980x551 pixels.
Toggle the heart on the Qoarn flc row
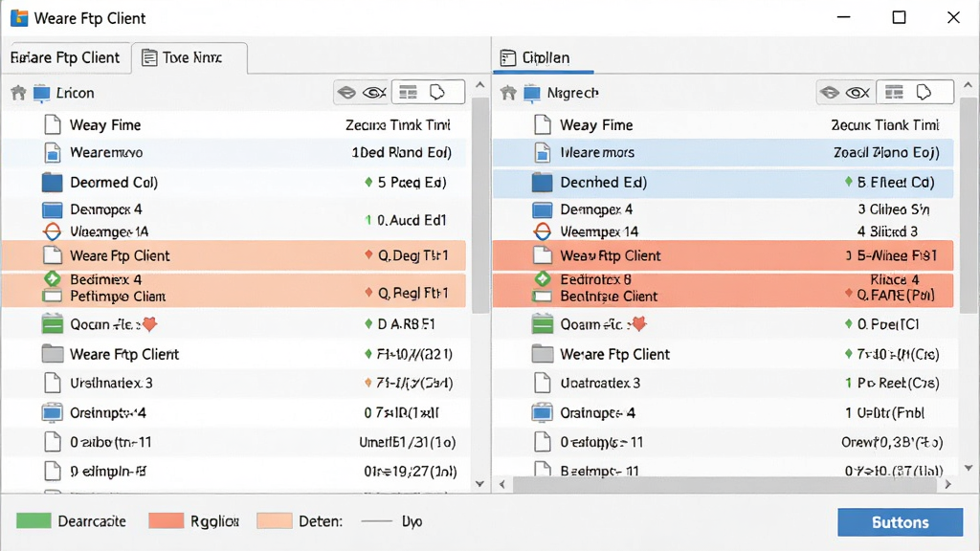638,324
